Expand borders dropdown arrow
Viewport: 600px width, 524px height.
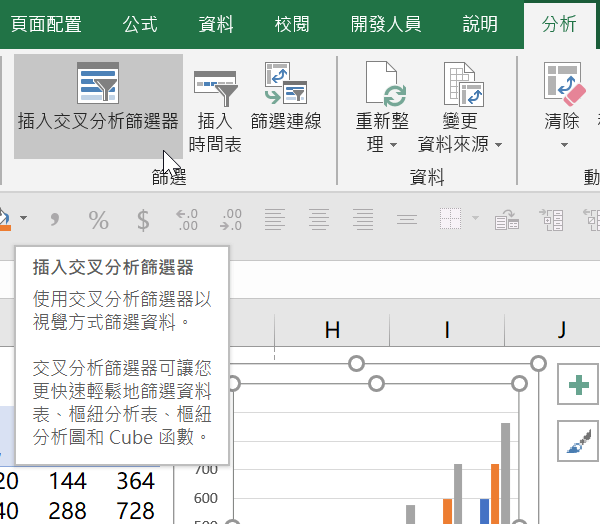475,218
